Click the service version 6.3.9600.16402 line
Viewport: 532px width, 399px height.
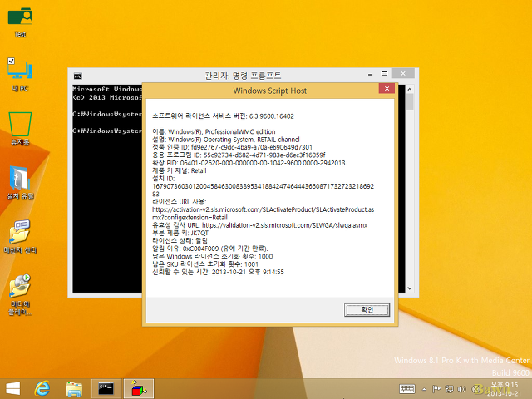(223, 116)
